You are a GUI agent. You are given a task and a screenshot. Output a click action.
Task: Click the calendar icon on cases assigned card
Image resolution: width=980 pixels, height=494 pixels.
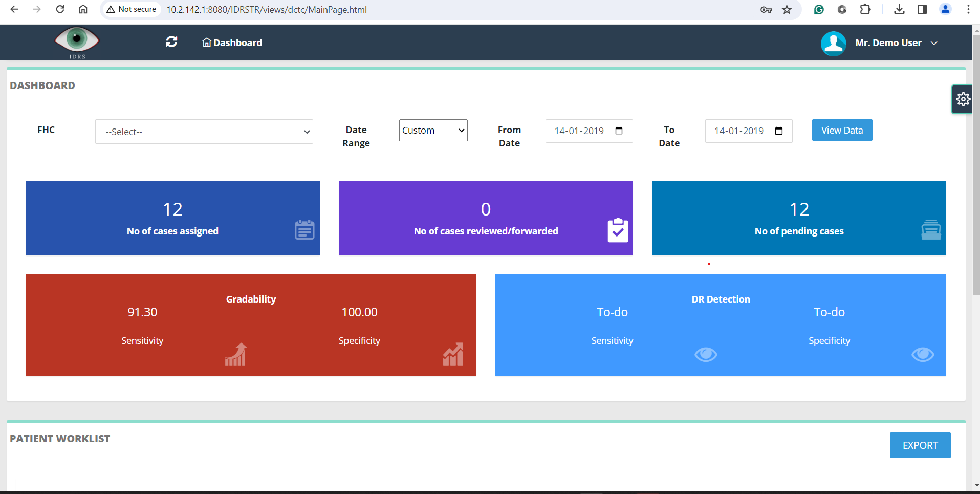pos(304,229)
